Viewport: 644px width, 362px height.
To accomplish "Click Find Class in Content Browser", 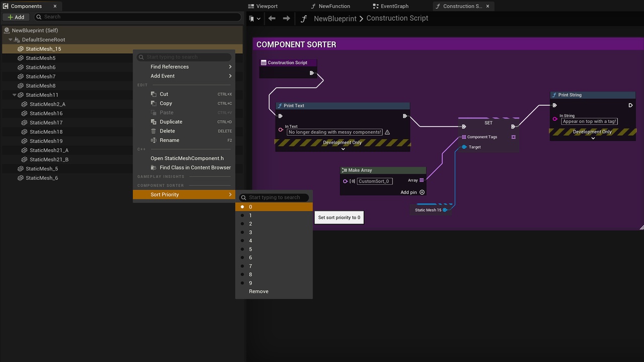I will pyautogui.click(x=185, y=167).
